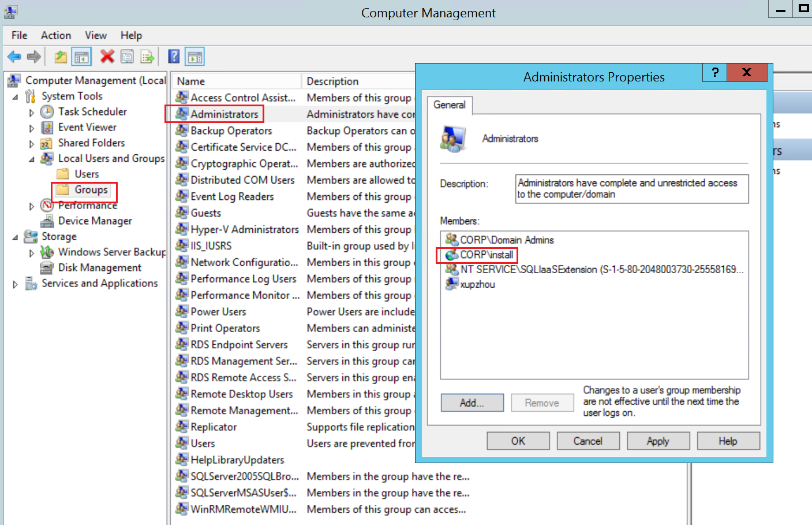This screenshot has height=525, width=812.
Task: Select Device Manager in the tree
Action: (x=95, y=221)
